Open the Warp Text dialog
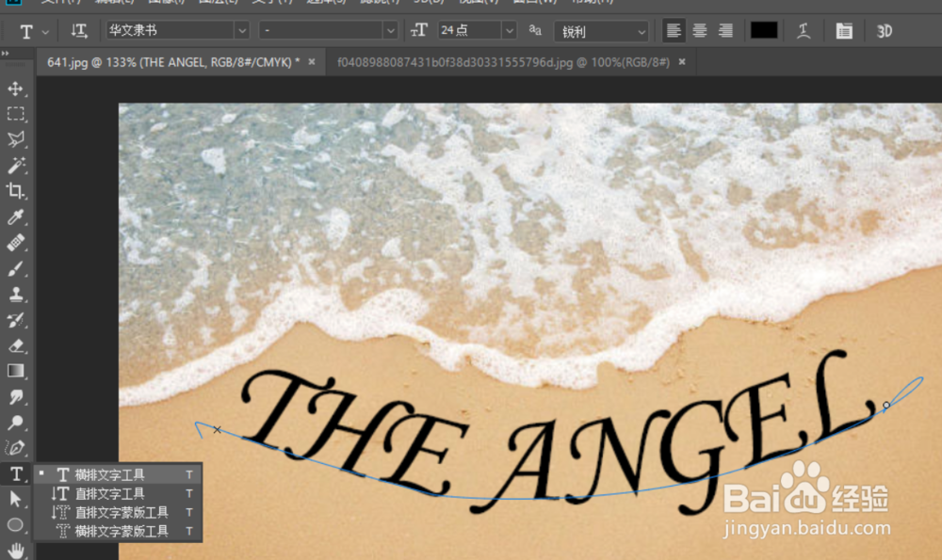 (x=804, y=31)
